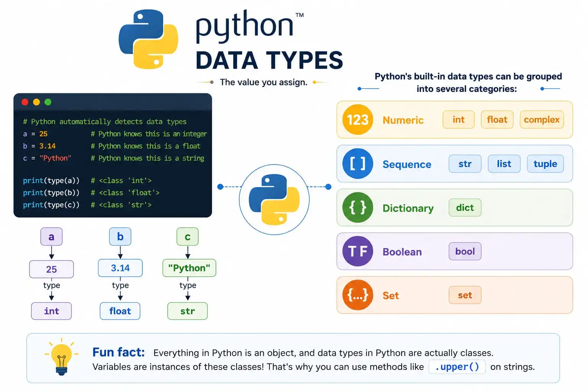Click comment "# Python knows this is a string"
The image size is (588, 392).
(x=147, y=158)
